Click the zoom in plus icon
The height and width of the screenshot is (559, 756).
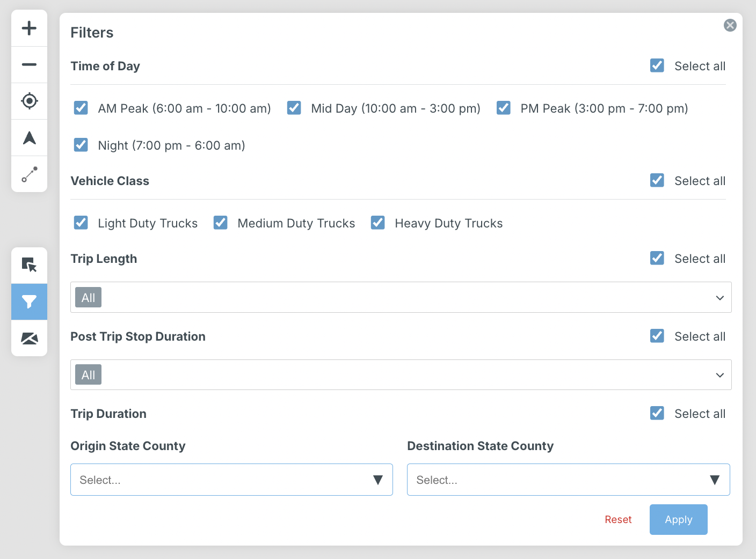[x=29, y=28]
